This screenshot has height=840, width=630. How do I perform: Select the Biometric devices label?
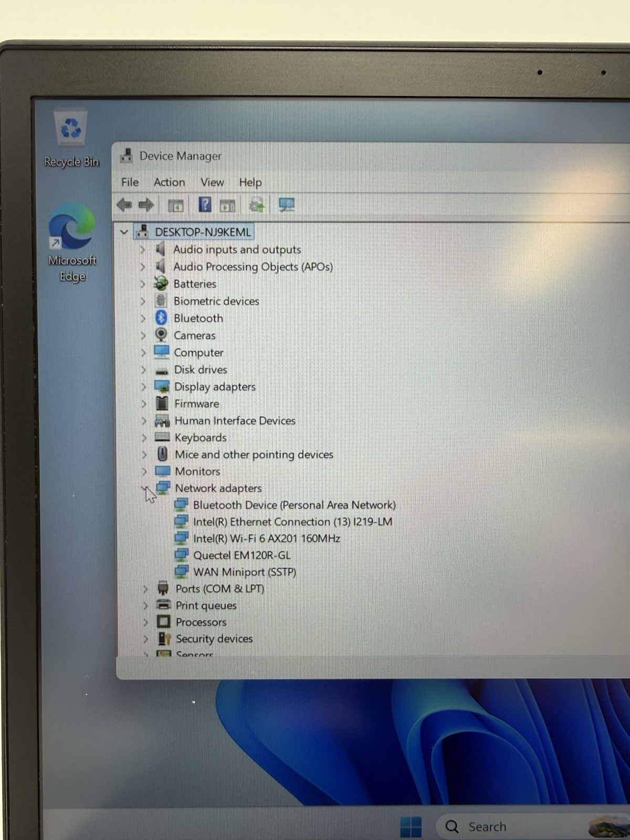[216, 301]
